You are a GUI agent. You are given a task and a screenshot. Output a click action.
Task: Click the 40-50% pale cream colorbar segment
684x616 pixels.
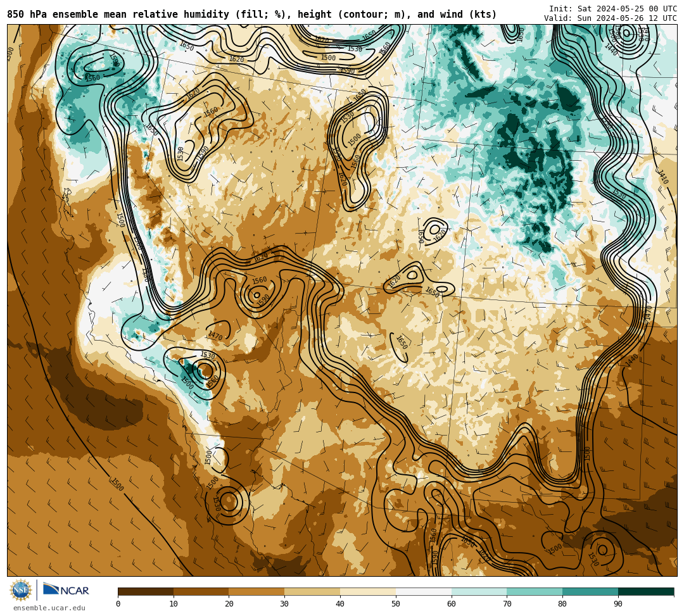368,591
